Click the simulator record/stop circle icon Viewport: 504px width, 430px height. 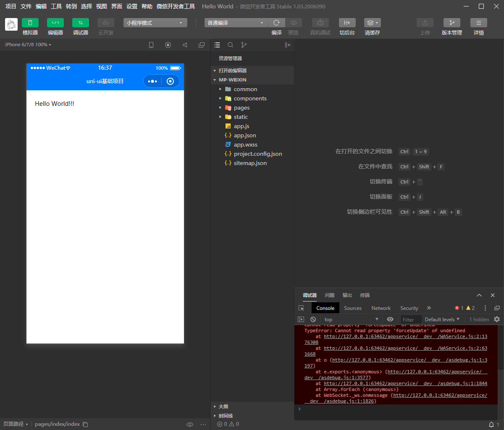pyautogui.click(x=168, y=45)
